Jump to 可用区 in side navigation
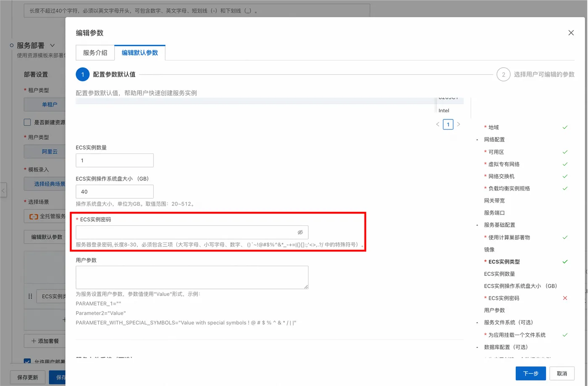588x386 pixels. (496, 152)
